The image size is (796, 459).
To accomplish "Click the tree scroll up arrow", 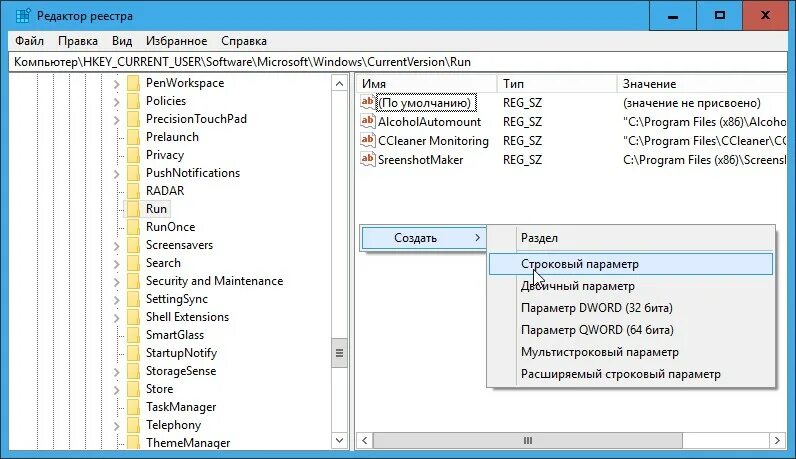I will tap(340, 83).
